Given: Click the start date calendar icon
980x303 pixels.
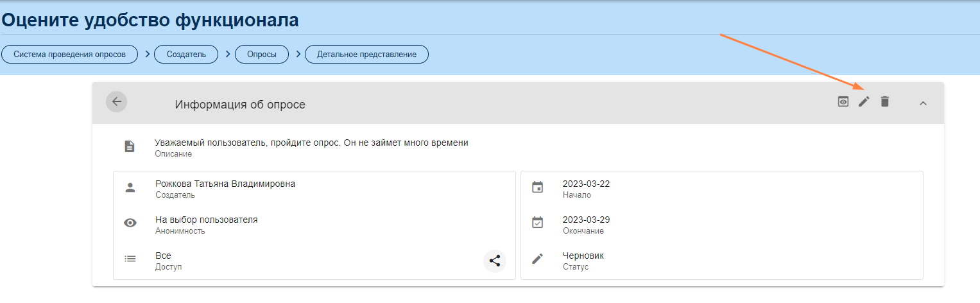Looking at the screenshot, I should [538, 187].
